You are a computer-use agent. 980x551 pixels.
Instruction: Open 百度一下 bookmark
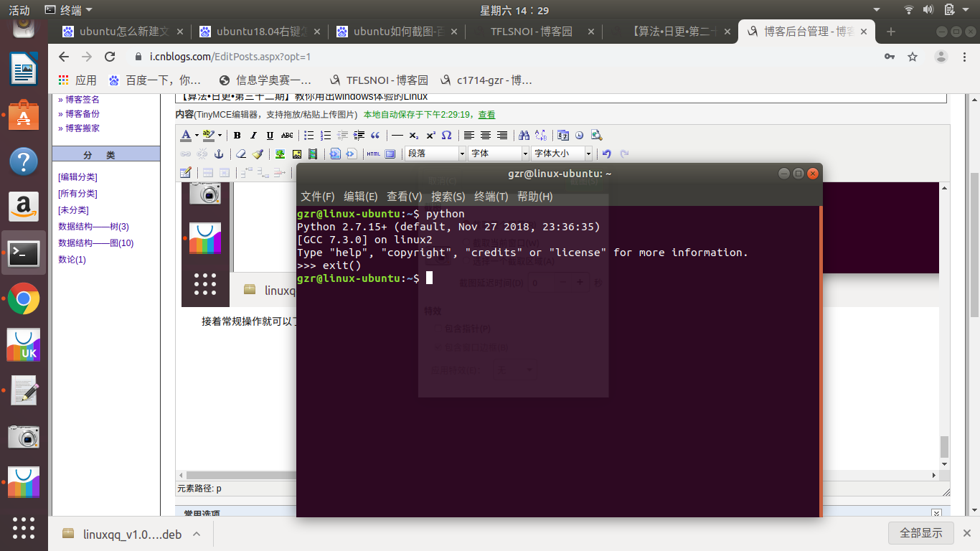click(156, 80)
